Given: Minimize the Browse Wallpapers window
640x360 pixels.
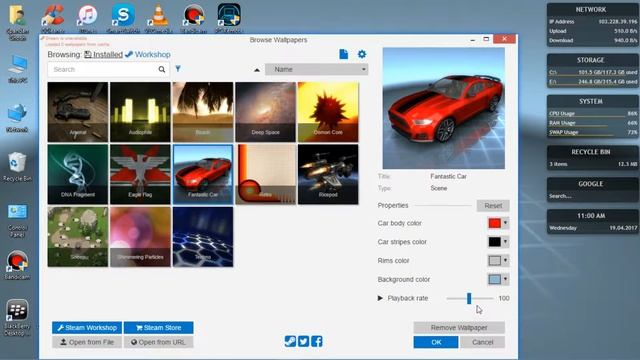Looking at the screenshot, I should pos(472,40).
